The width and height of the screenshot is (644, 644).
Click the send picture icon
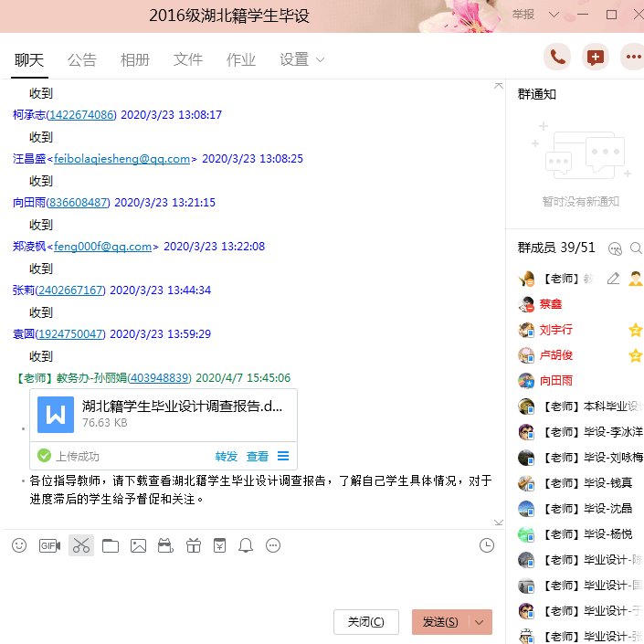coord(138,545)
